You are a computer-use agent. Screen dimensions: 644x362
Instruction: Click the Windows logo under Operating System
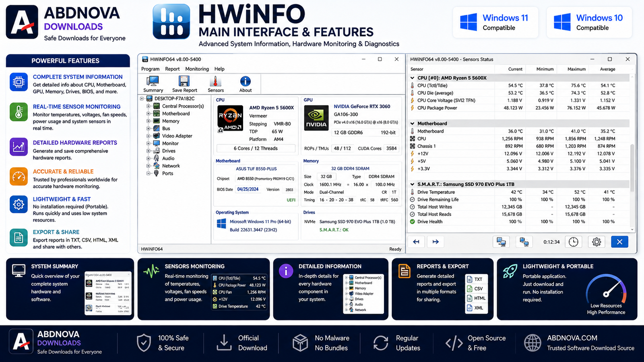[x=221, y=224]
